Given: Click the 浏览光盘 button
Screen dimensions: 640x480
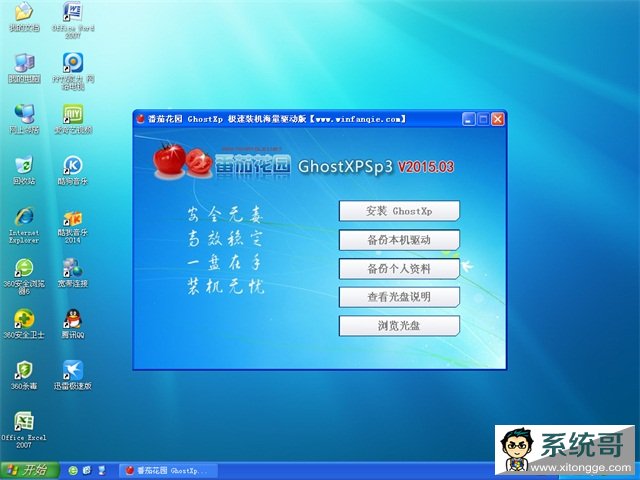Looking at the screenshot, I should click(x=399, y=326).
